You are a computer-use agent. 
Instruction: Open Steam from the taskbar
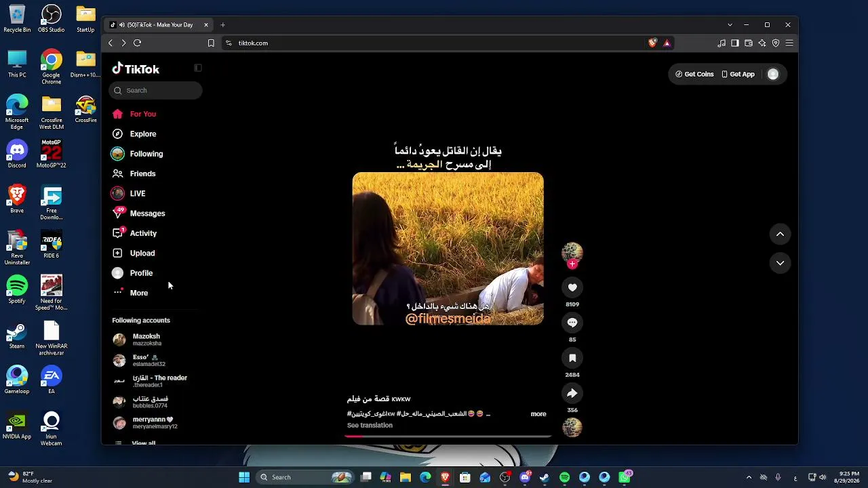point(545,477)
